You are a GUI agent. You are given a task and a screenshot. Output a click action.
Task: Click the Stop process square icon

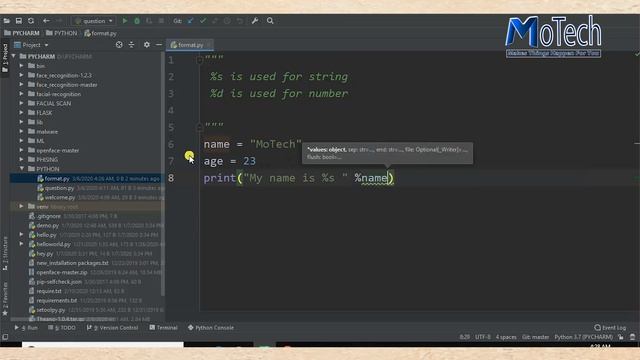click(x=161, y=21)
